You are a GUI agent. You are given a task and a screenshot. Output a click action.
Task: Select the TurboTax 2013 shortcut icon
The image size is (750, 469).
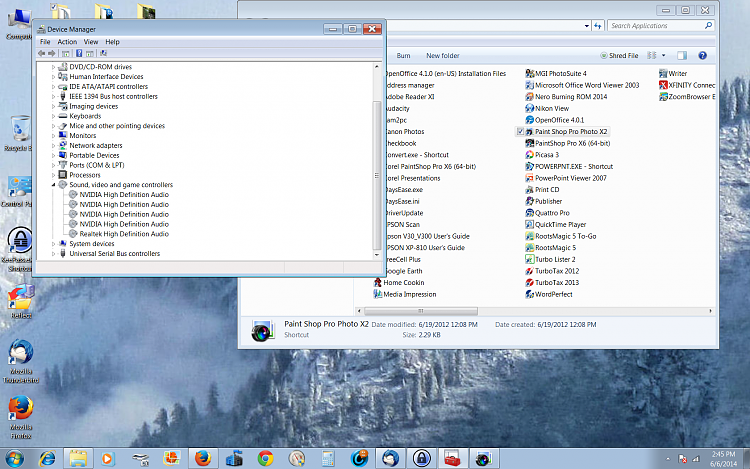(x=529, y=283)
